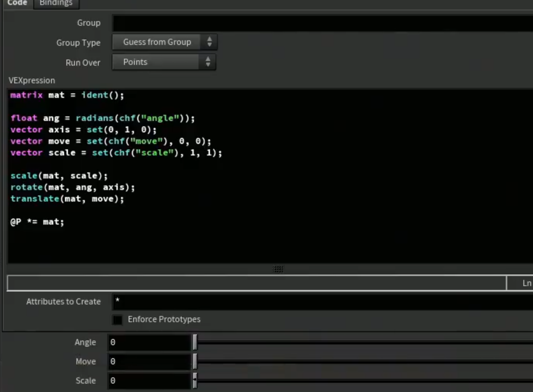Click the Group Type label
The height and width of the screenshot is (392, 533).
point(78,43)
